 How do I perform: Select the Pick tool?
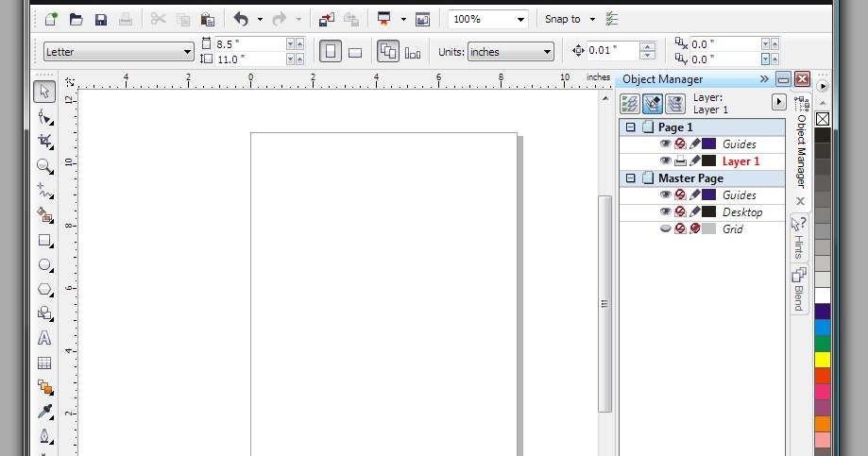tap(44, 92)
